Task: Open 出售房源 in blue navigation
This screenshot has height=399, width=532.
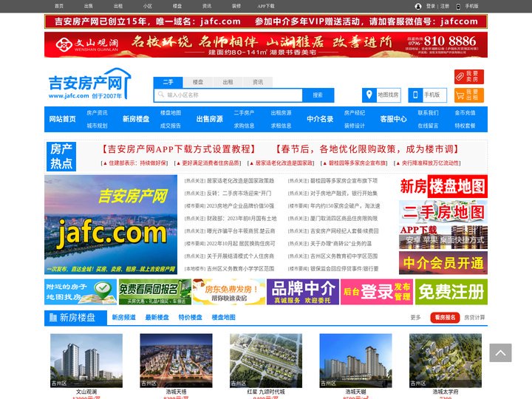Action: click(210, 119)
